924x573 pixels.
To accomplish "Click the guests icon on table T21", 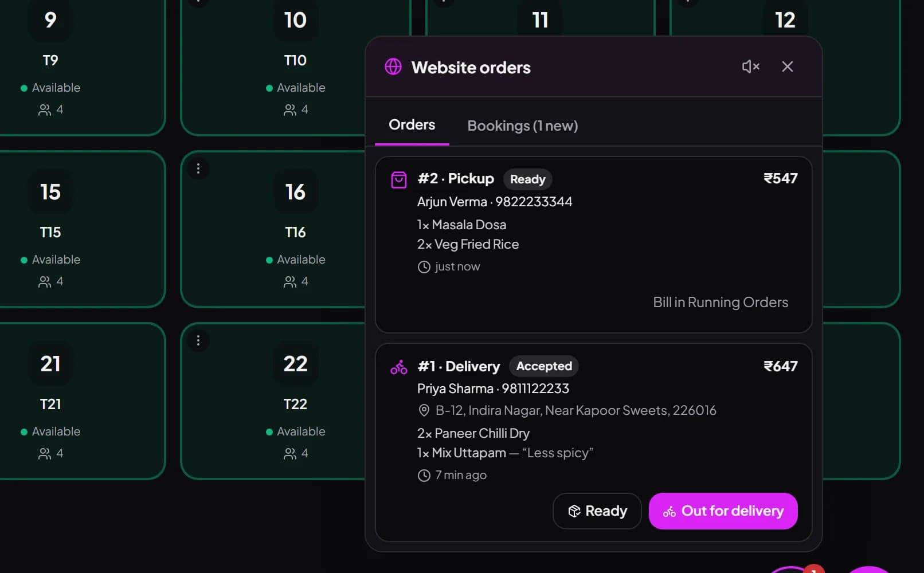I will pos(45,454).
